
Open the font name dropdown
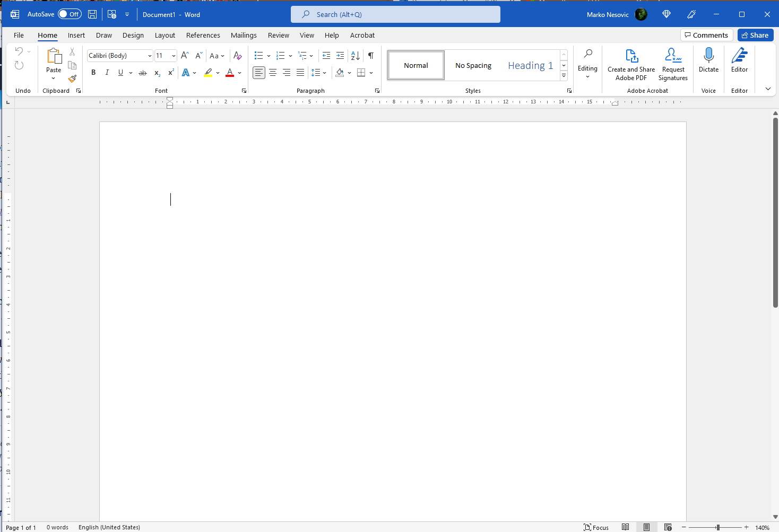pyautogui.click(x=149, y=55)
